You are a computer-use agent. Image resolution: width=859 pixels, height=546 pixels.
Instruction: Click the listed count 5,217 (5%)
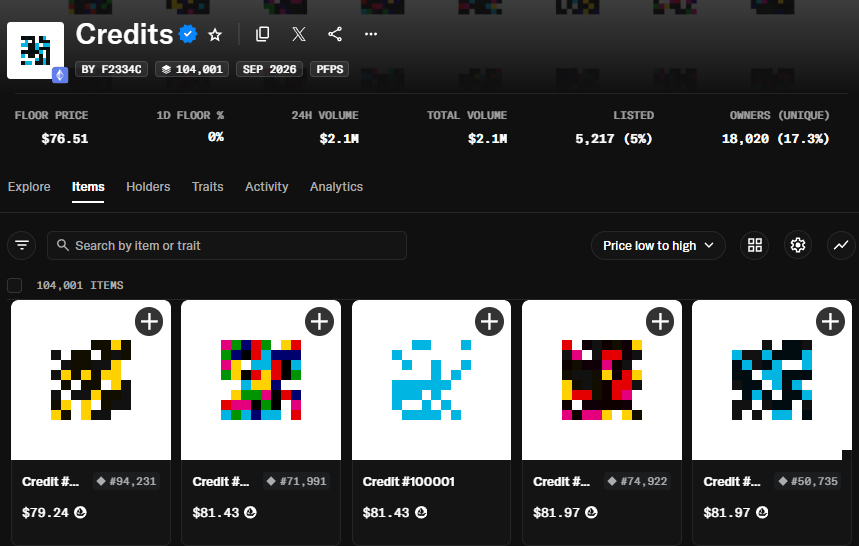coord(614,139)
